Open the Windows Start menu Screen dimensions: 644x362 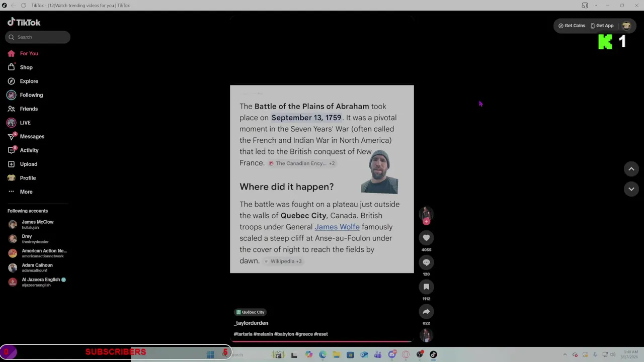pos(211,354)
